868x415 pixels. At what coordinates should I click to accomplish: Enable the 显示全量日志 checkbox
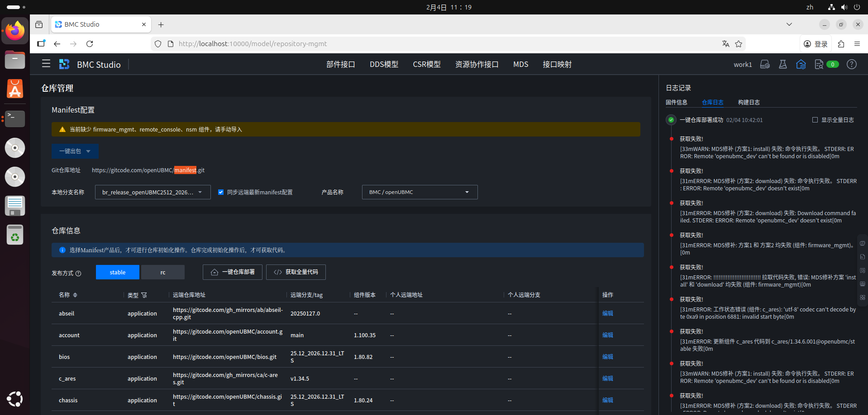point(815,120)
